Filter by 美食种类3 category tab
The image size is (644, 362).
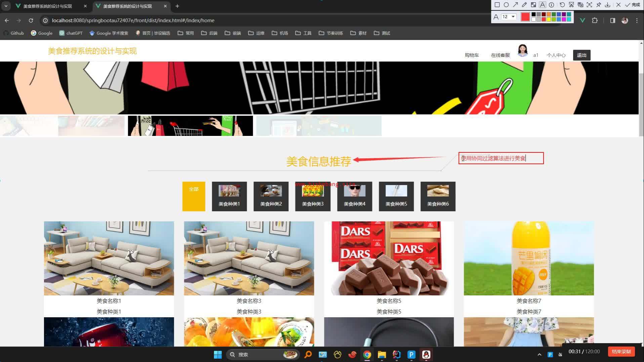[x=313, y=196]
